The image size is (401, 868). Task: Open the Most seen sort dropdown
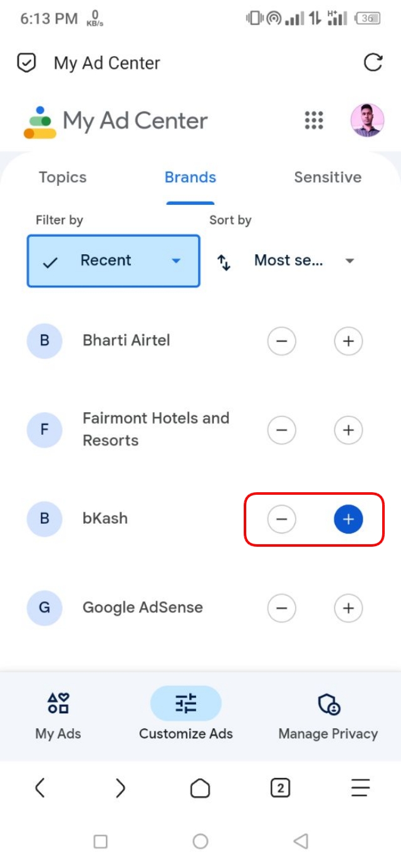[x=305, y=261]
